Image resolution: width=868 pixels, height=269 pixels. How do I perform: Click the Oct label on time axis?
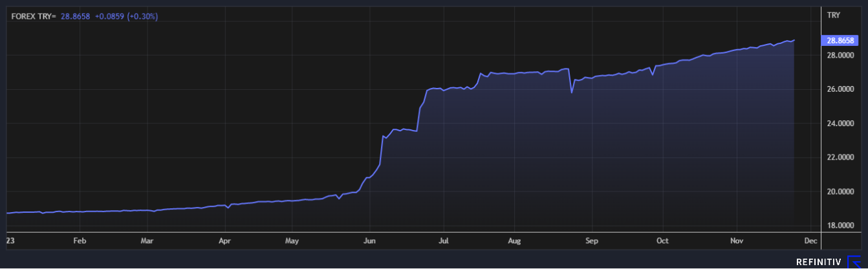662,241
